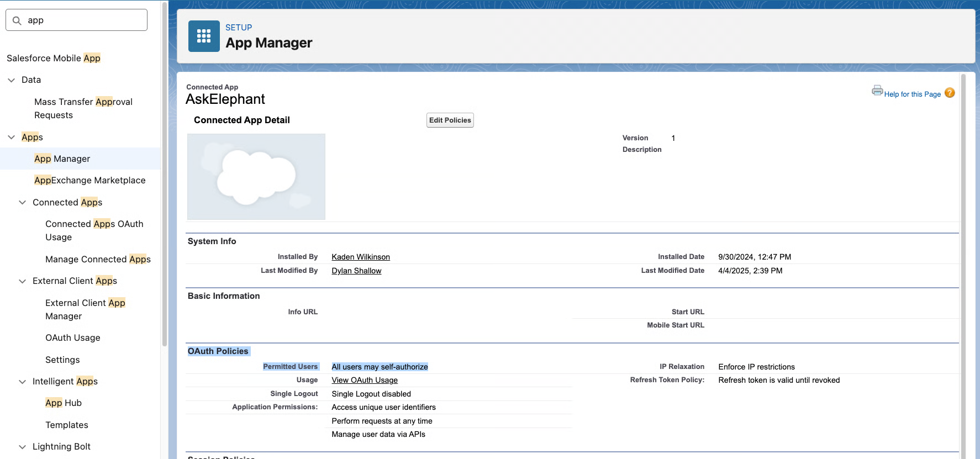Screen dimensions: 980x459
Task: Open App Hub sidebar item
Action: [64, 403]
